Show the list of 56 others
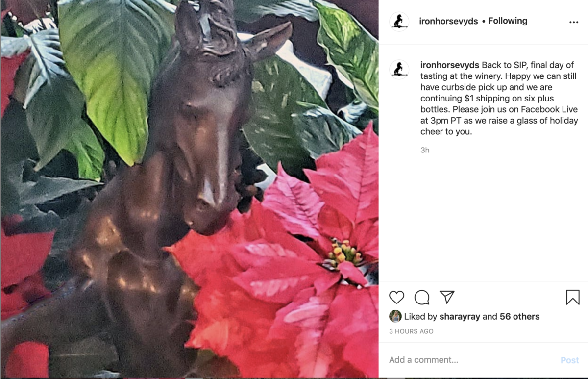The image size is (588, 379). [x=519, y=317]
